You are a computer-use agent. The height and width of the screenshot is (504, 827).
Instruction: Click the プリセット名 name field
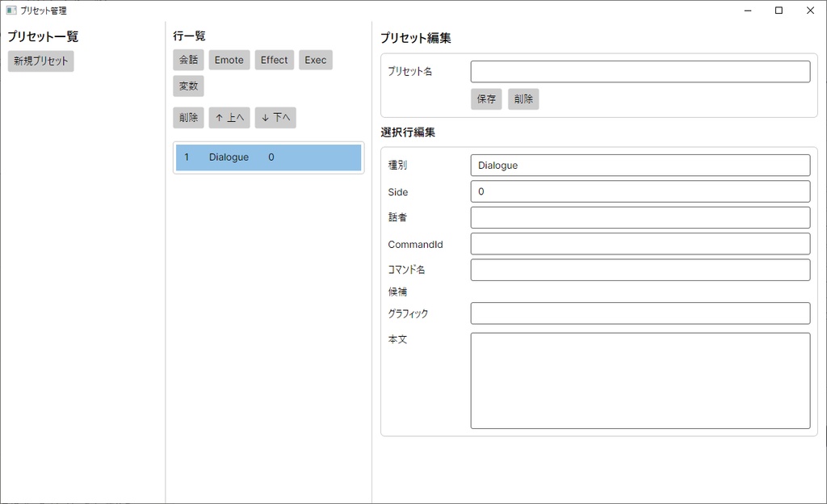tap(640, 71)
